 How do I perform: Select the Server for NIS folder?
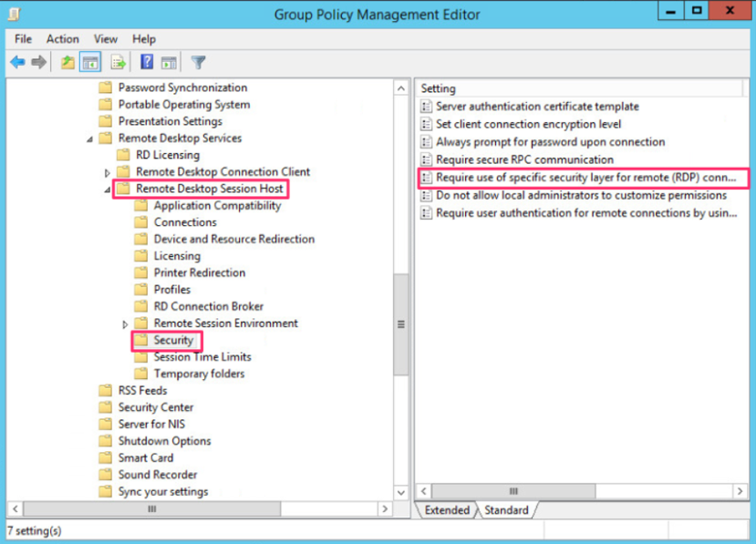[x=151, y=424]
